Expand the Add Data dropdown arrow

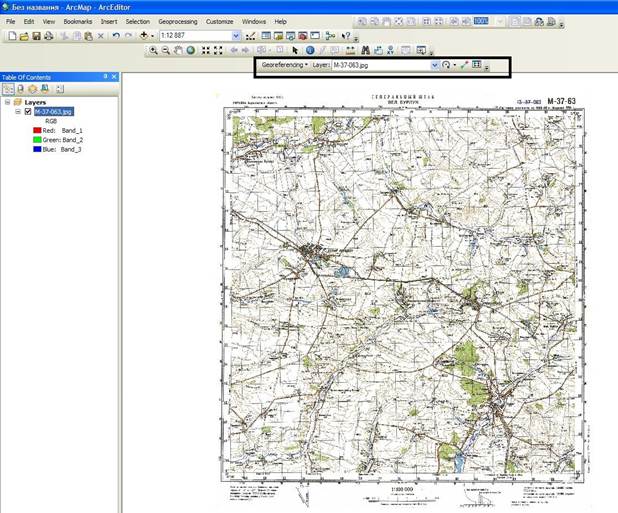152,36
